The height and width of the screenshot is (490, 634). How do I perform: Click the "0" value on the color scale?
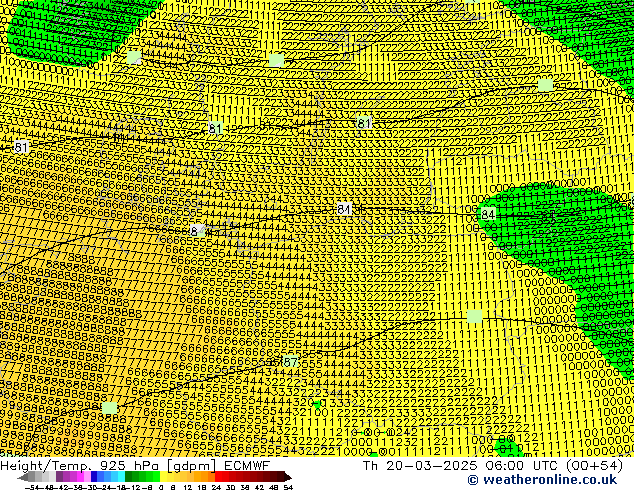161,488
